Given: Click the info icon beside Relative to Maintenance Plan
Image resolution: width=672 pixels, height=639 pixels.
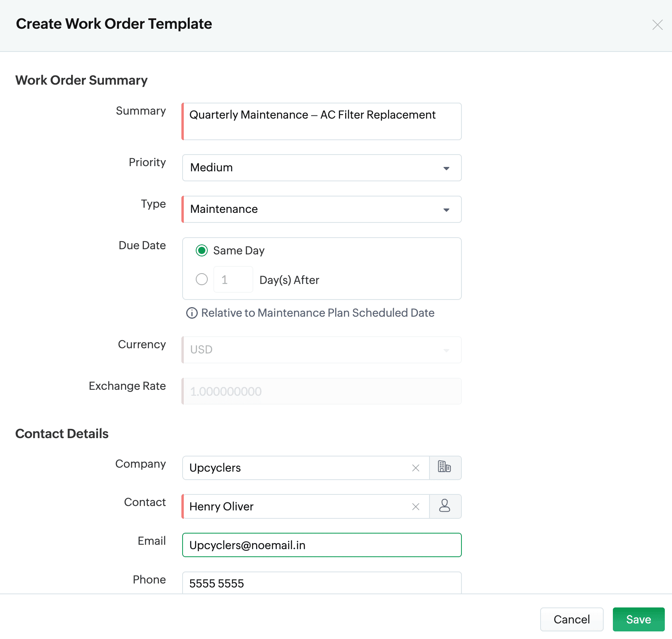Looking at the screenshot, I should [x=192, y=313].
